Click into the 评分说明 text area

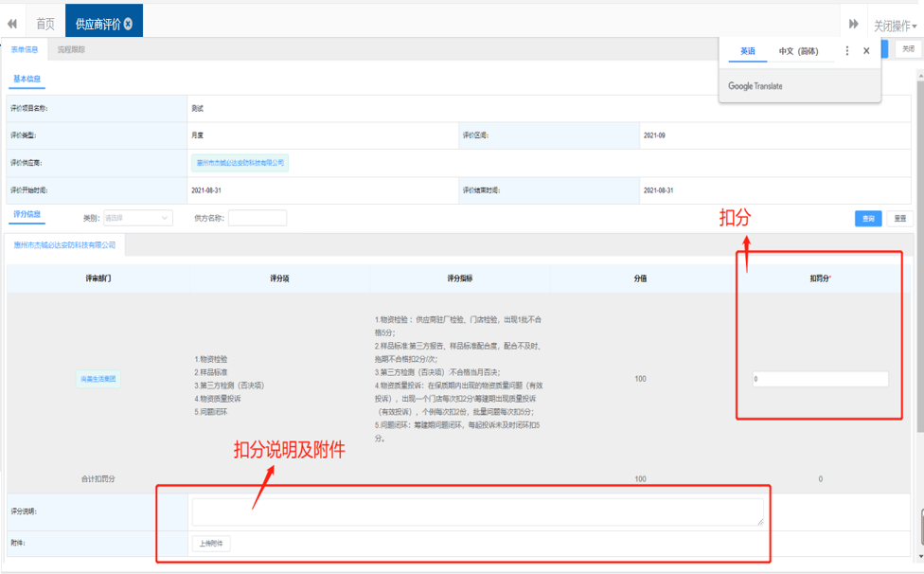(477, 511)
